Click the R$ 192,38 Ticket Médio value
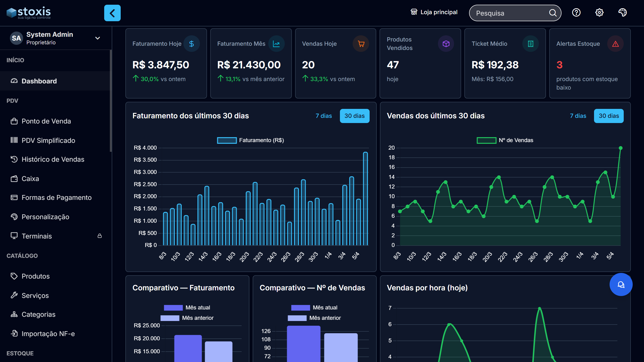This screenshot has width=644, height=362. (x=495, y=65)
